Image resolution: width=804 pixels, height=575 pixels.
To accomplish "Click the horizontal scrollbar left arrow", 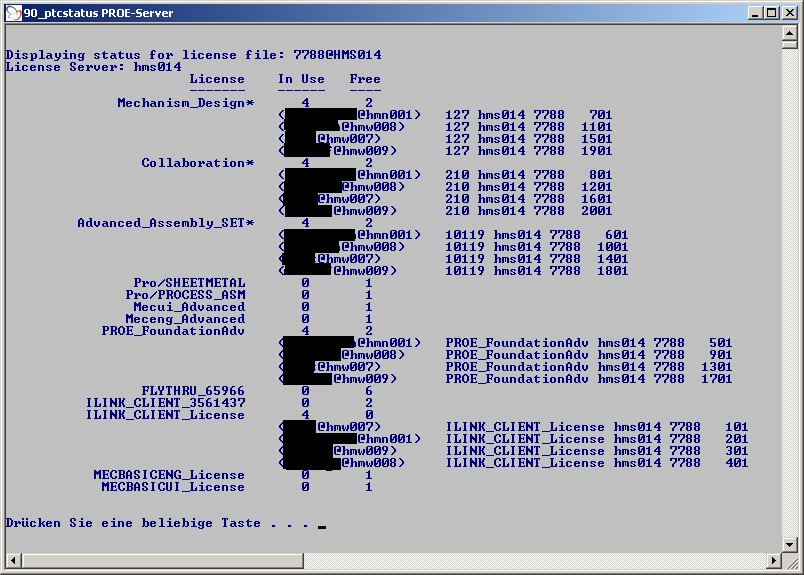I will coord(13,561).
